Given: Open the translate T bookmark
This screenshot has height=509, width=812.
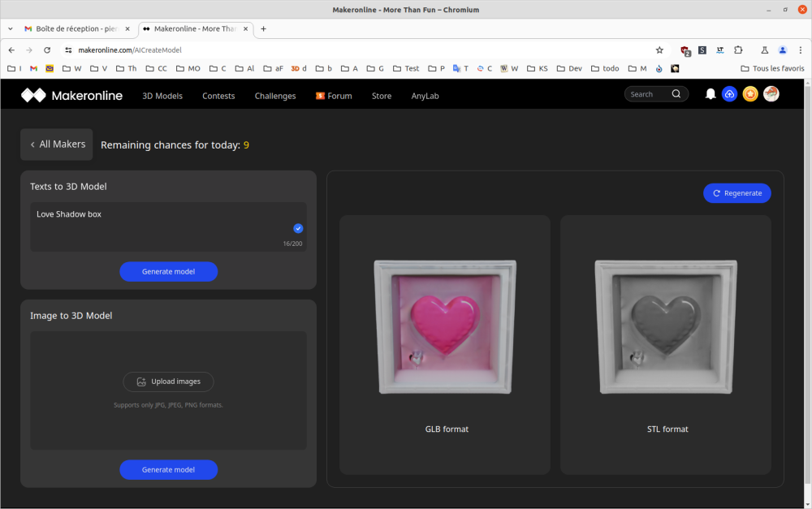Looking at the screenshot, I should click(460, 68).
